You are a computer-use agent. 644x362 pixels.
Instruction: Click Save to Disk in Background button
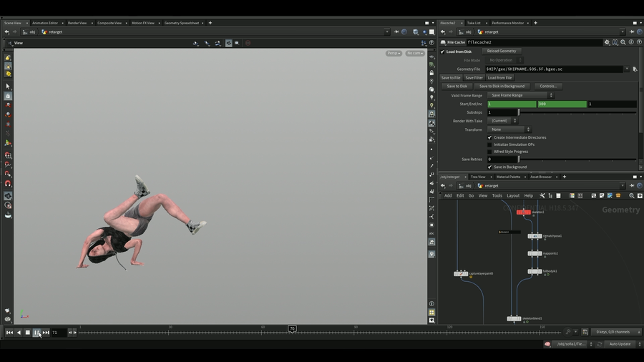tap(502, 86)
